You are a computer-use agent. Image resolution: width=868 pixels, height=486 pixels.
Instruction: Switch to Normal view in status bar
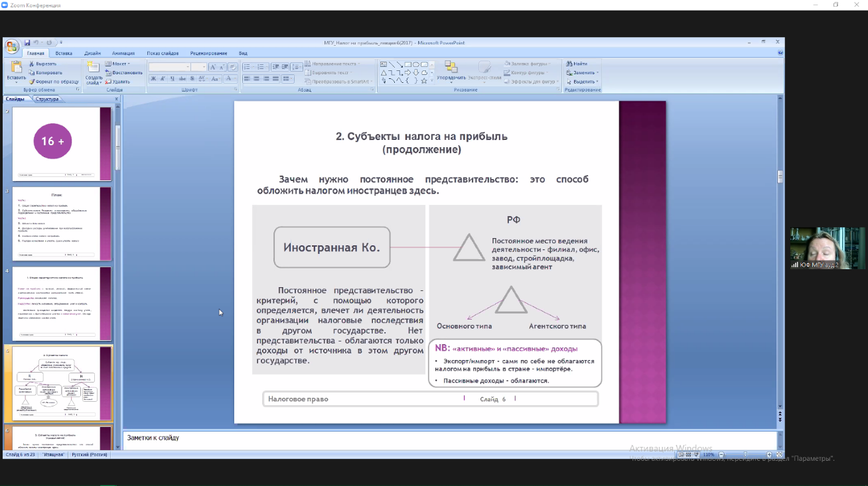(681, 455)
